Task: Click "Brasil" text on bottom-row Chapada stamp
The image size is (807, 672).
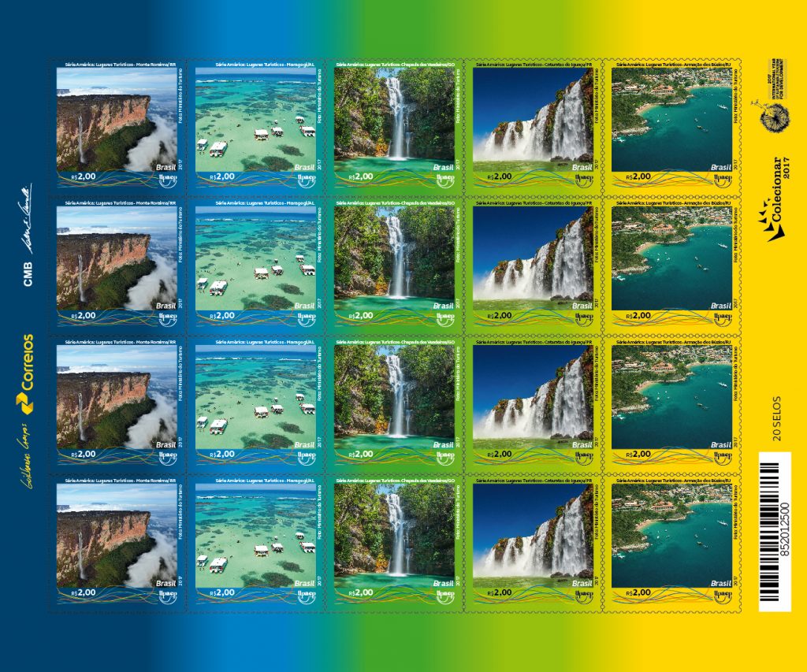Action: pyautogui.click(x=443, y=583)
